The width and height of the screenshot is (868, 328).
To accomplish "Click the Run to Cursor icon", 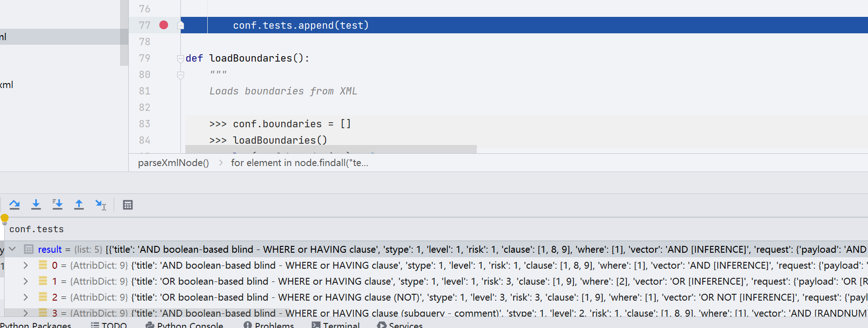I will pos(100,205).
